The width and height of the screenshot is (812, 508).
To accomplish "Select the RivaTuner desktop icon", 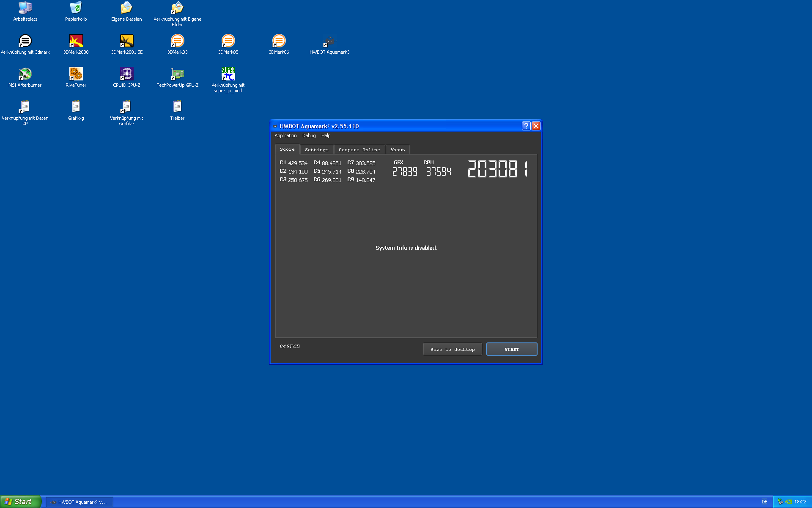I will pyautogui.click(x=76, y=77).
